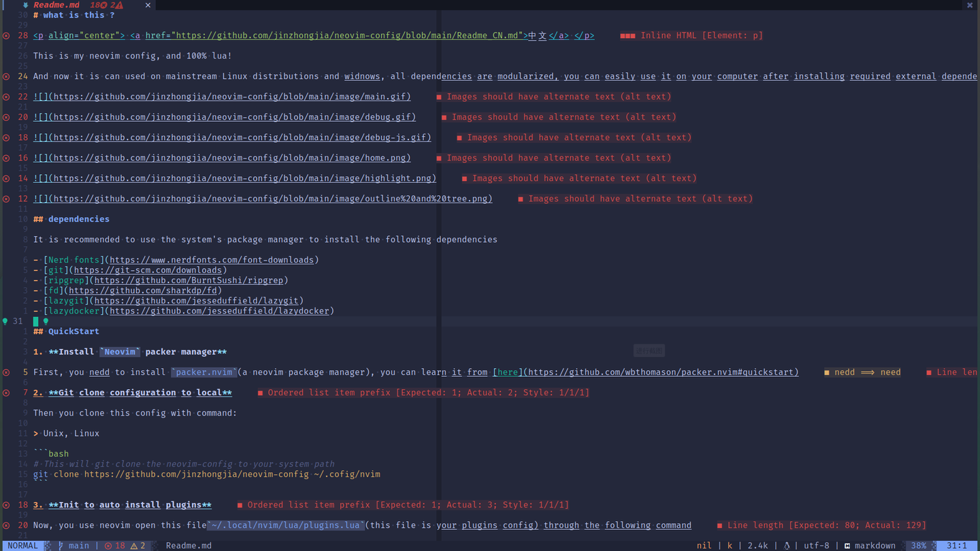Viewport: 980px width, 551px height.
Task: Click the warning triangle icon in status bar
Action: [134, 546]
